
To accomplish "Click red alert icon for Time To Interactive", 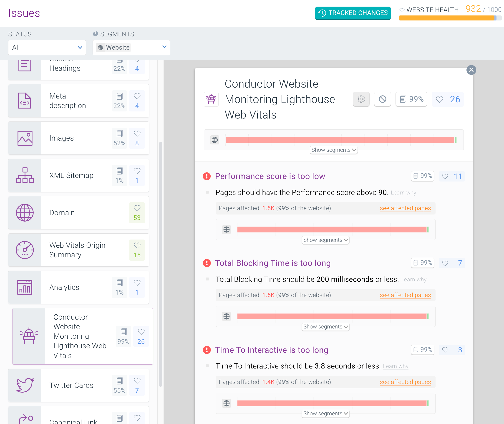I will [207, 350].
